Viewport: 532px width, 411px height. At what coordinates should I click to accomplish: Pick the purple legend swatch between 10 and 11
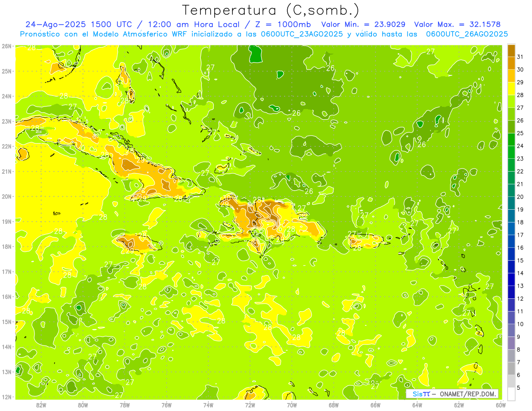click(x=511, y=317)
